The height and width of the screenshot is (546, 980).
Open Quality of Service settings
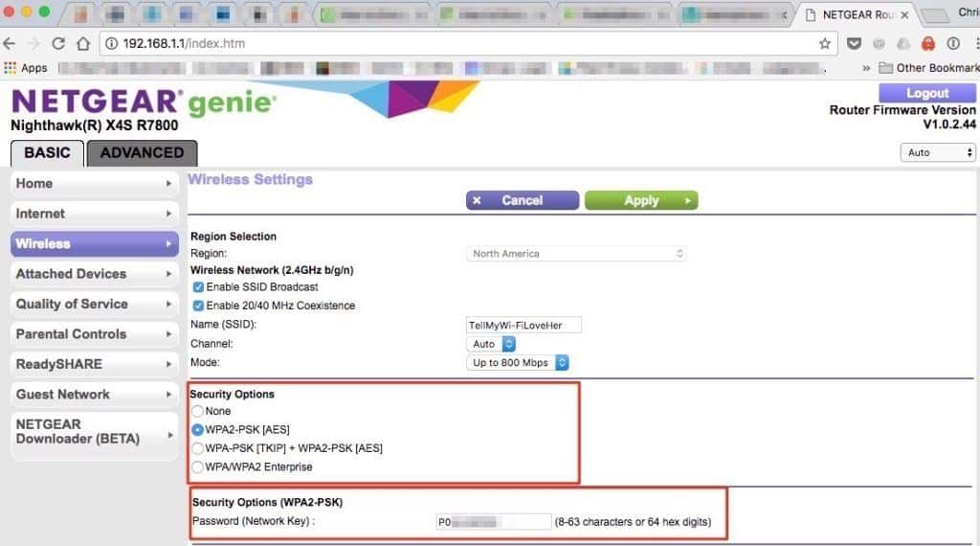(95, 304)
